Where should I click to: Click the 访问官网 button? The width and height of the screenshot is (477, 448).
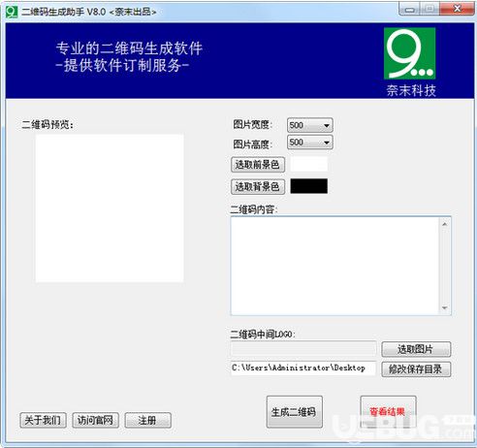[95, 420]
